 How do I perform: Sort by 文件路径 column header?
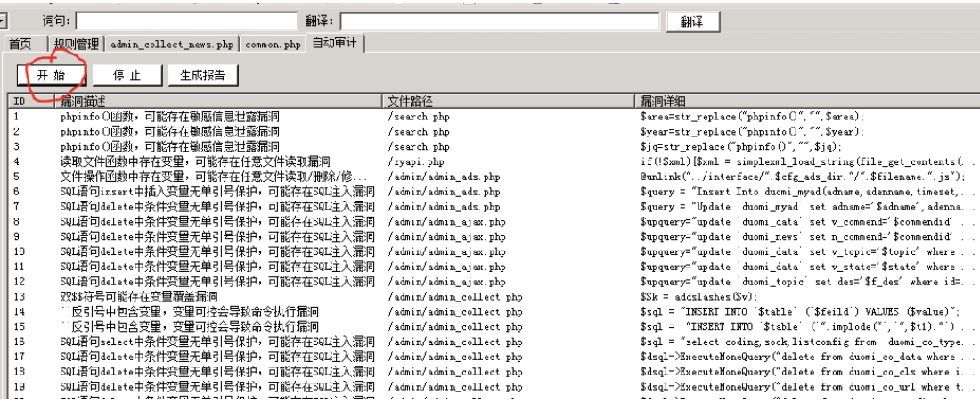pos(508,102)
